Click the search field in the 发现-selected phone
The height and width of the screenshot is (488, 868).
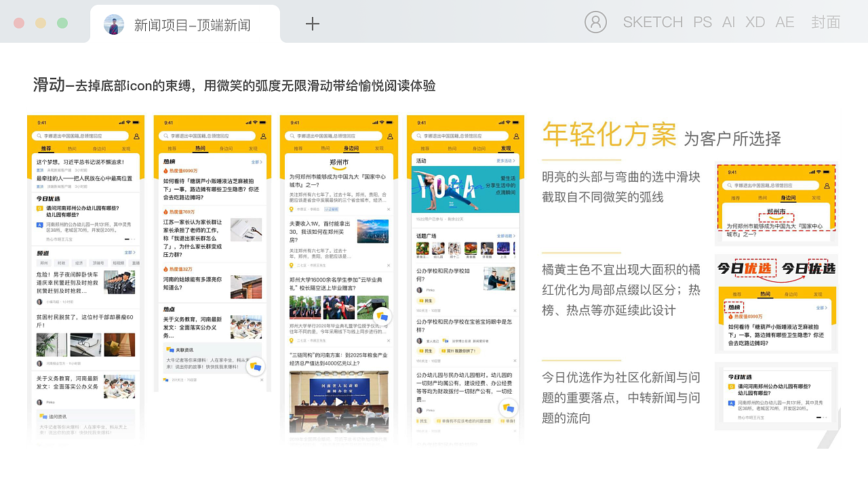460,136
